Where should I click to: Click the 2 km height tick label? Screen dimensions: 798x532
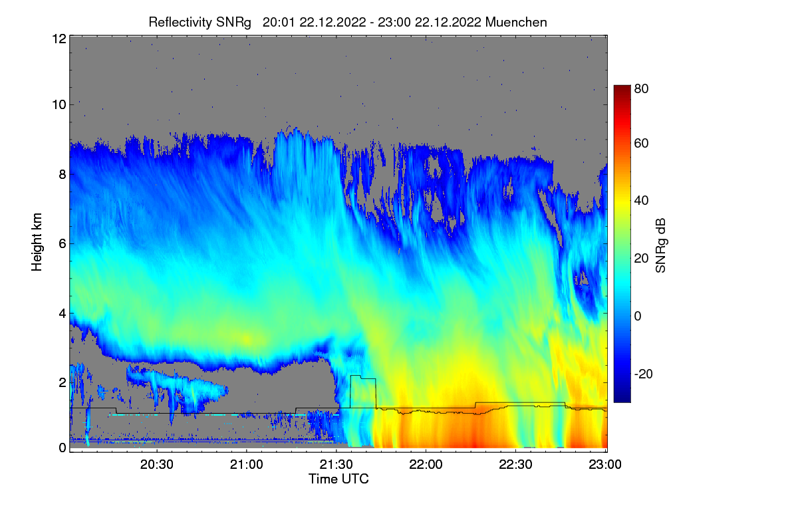[62, 382]
